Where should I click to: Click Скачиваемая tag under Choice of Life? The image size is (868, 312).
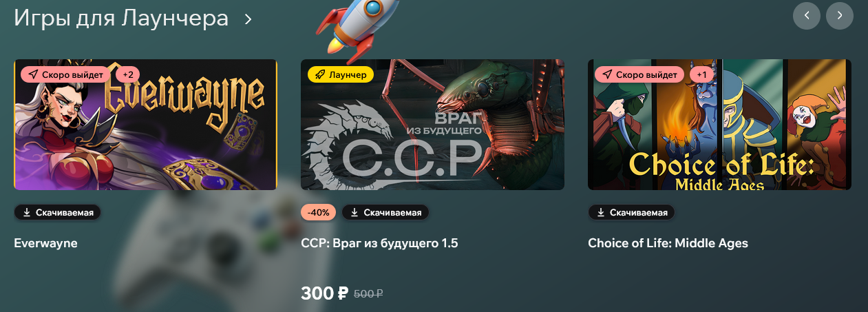tap(632, 212)
